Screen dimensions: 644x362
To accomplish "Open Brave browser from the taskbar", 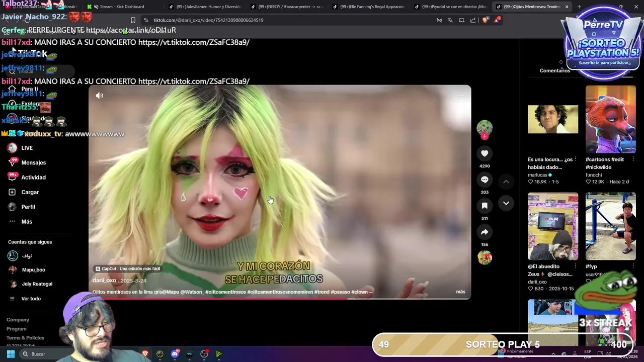I will [145, 354].
